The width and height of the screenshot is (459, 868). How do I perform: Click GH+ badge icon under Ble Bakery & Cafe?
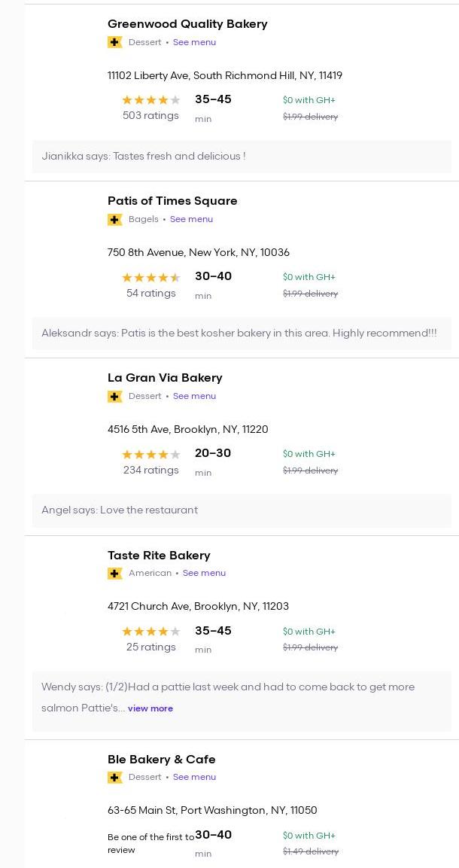pyautogui.click(x=114, y=778)
